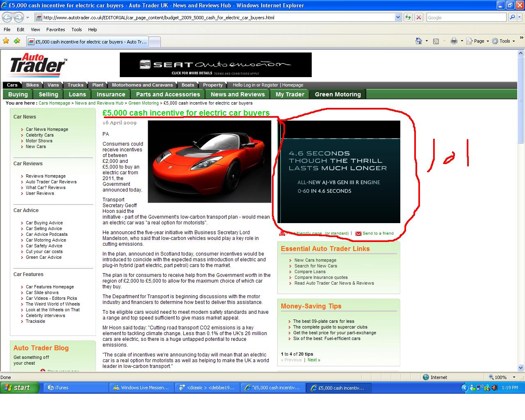Open iTunes from the taskbar
The image size is (525, 420).
tap(76, 388)
